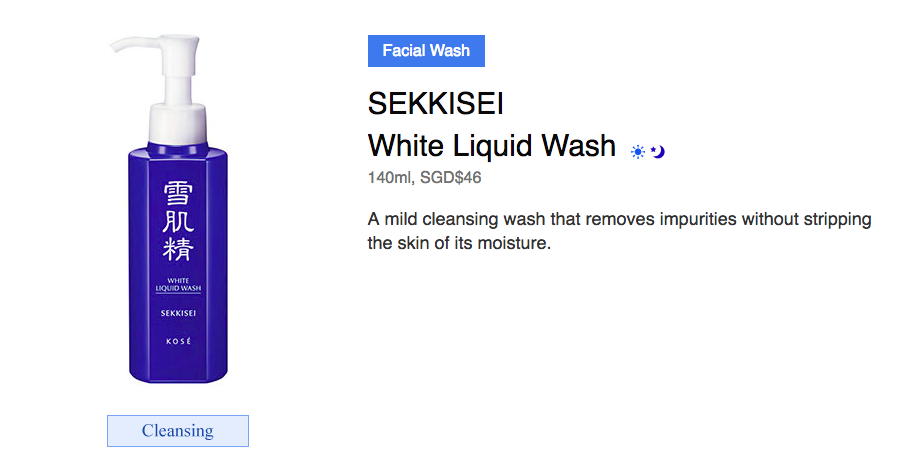Open the White Liquid Wash product title
912x474 pixels.
point(492,146)
